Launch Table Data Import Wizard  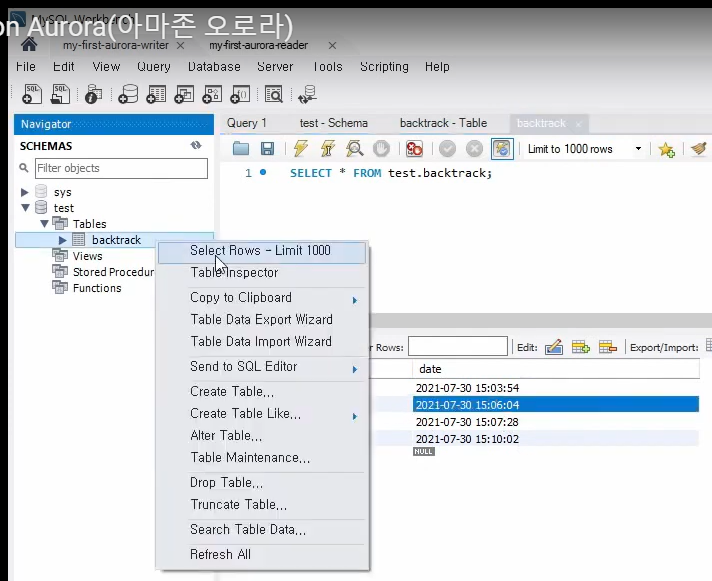point(262,341)
